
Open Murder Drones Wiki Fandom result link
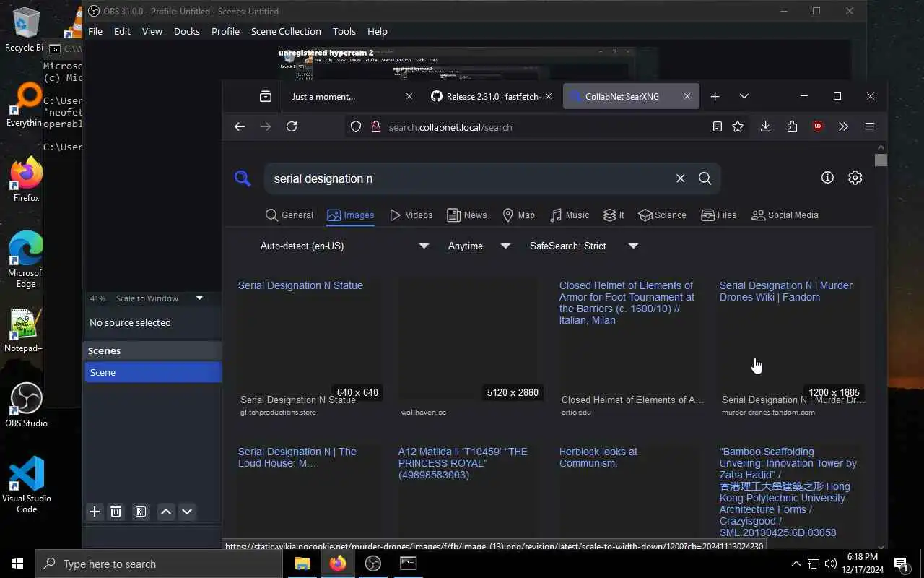coord(785,291)
